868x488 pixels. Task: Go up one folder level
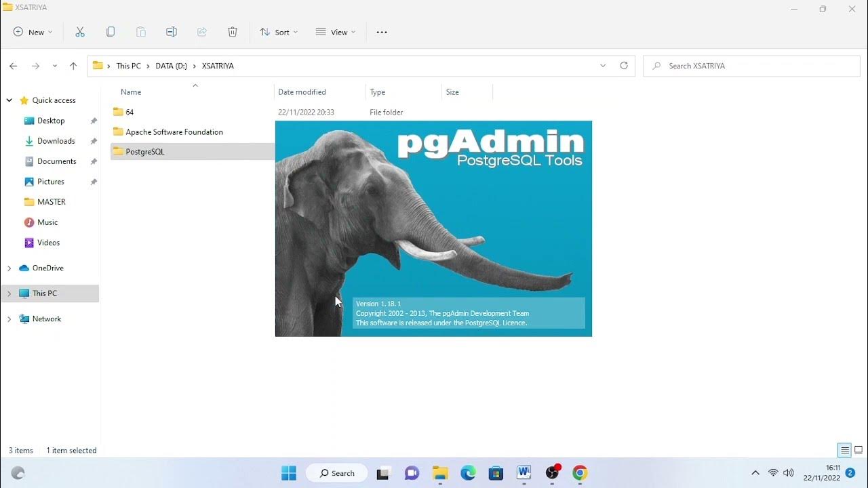coord(73,66)
